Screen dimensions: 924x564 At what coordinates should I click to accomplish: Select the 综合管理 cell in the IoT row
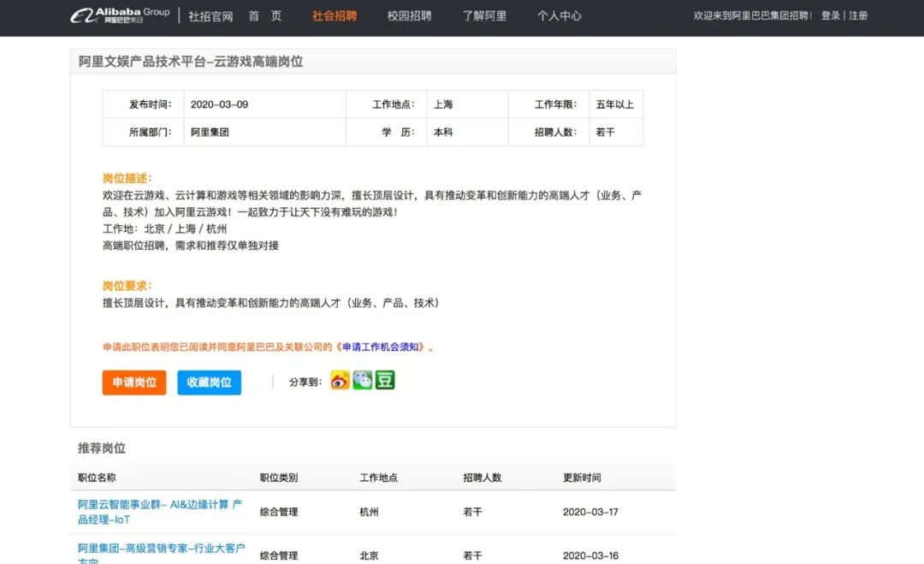[279, 512]
